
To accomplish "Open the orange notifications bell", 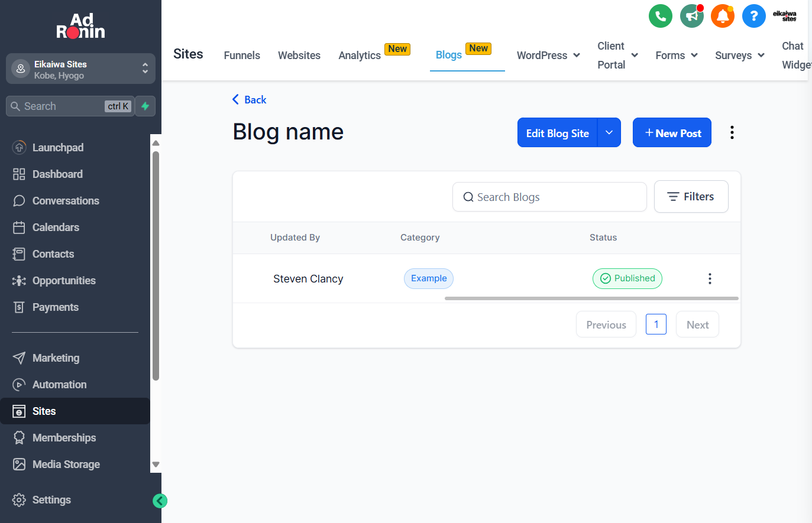I will tap(723, 16).
